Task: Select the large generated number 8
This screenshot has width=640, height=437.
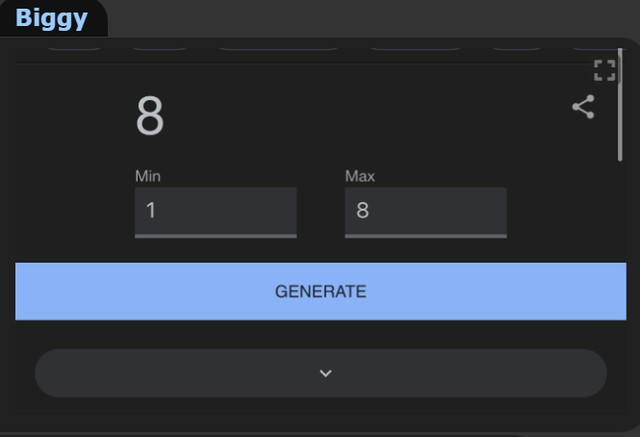Action: click(150, 115)
